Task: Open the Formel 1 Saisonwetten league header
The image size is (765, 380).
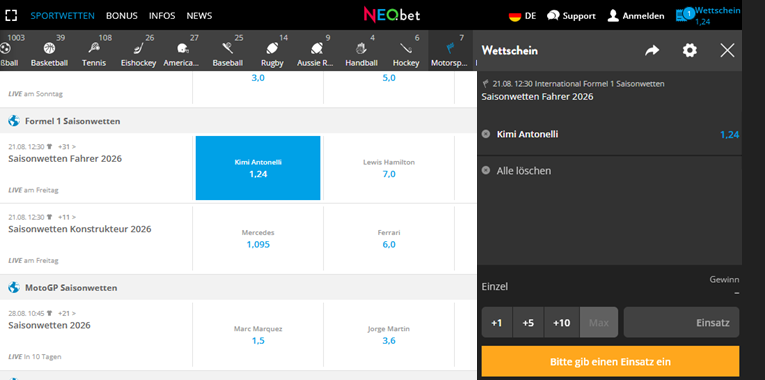Action: [x=73, y=121]
